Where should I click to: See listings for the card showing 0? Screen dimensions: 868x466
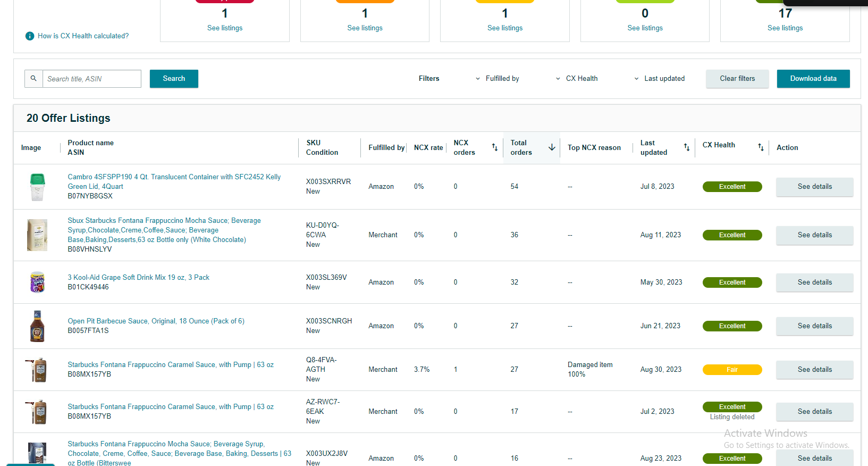(645, 28)
